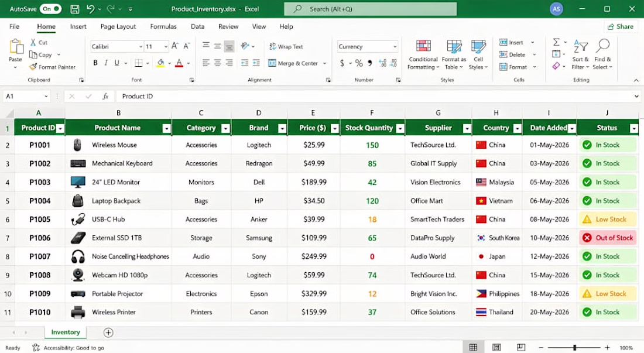Open font size 11 dropdown

(x=166, y=47)
